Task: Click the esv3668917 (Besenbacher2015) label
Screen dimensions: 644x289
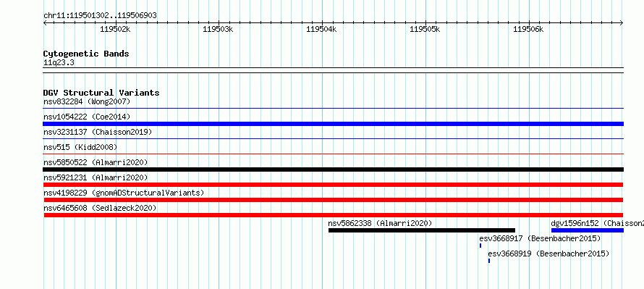Action: click(540, 238)
